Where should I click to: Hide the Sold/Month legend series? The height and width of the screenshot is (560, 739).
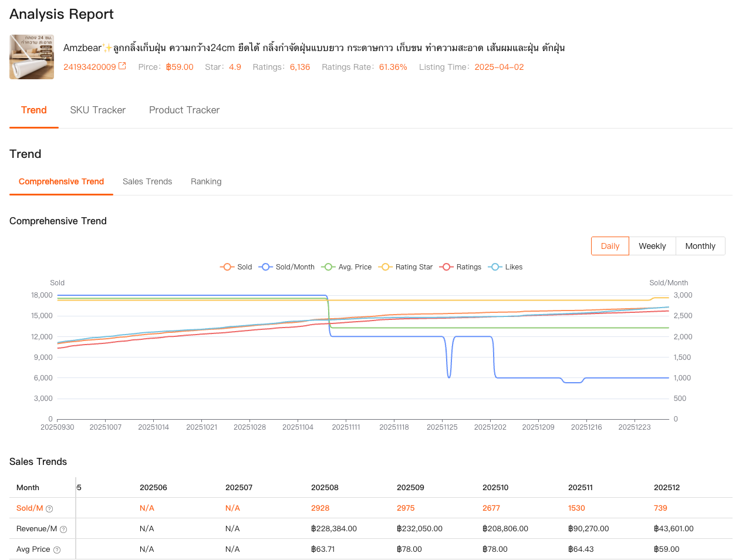point(287,267)
